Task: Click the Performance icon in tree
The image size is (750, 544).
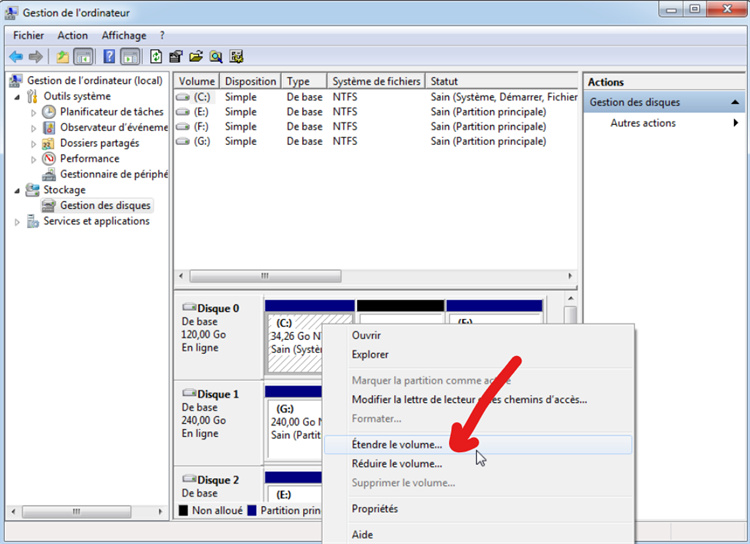Action: coord(49,159)
